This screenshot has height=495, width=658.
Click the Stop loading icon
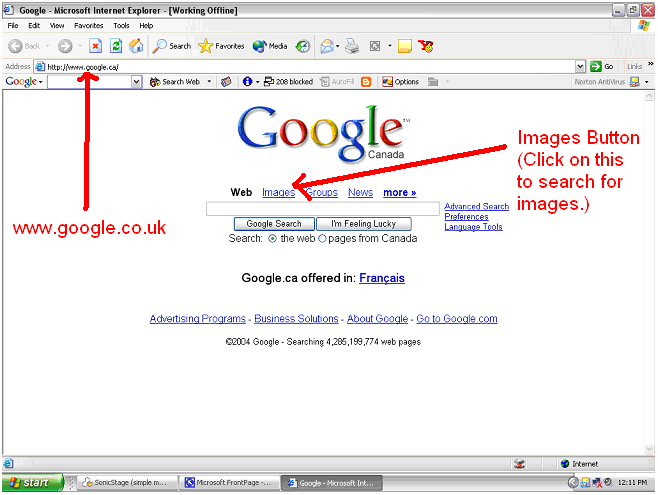click(96, 46)
